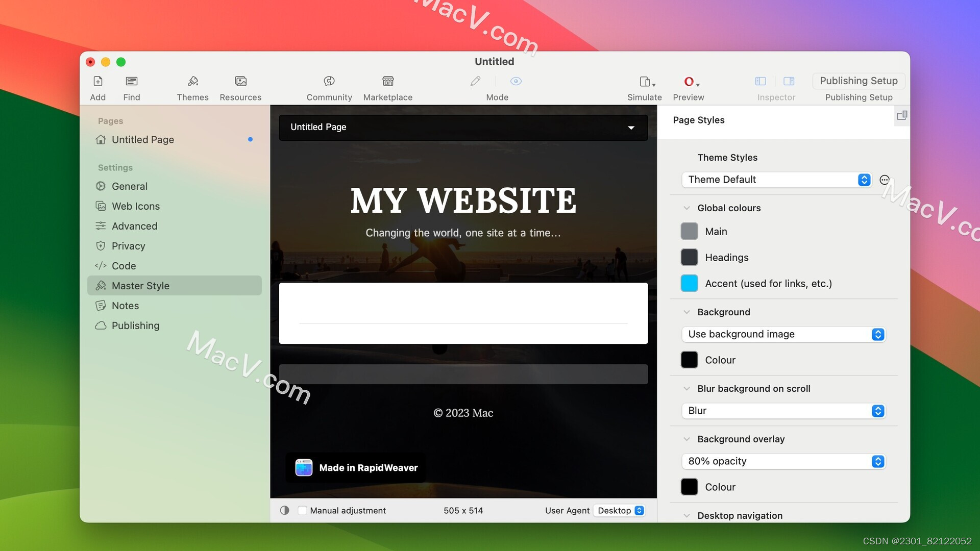The width and height of the screenshot is (980, 551).
Task: Open the Community page
Action: coord(329,87)
